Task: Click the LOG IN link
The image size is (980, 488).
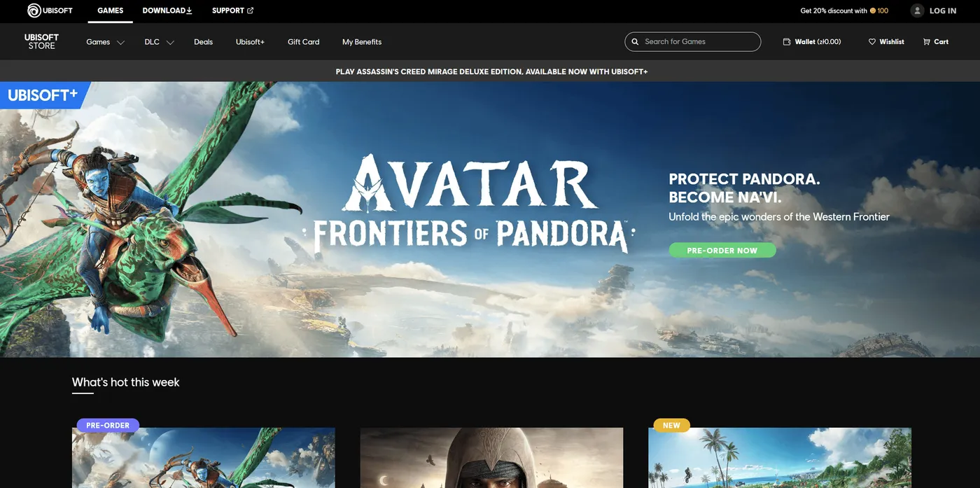Action: (942, 11)
